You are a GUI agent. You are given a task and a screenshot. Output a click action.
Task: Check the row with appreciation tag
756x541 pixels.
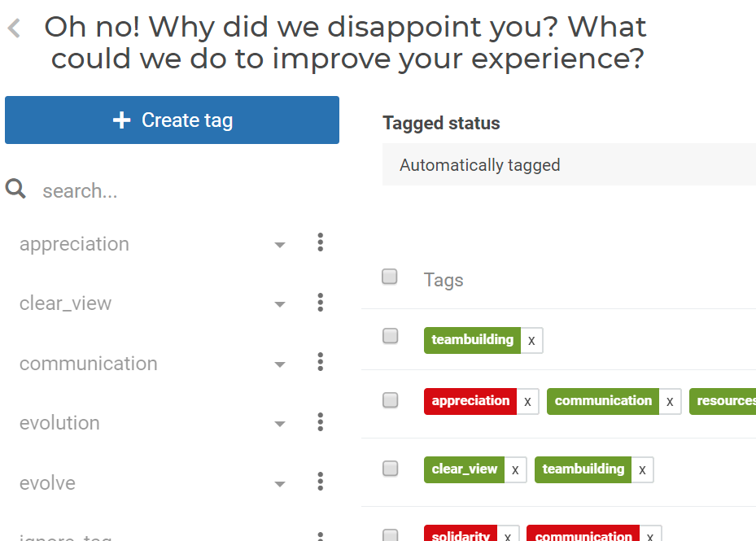(390, 399)
